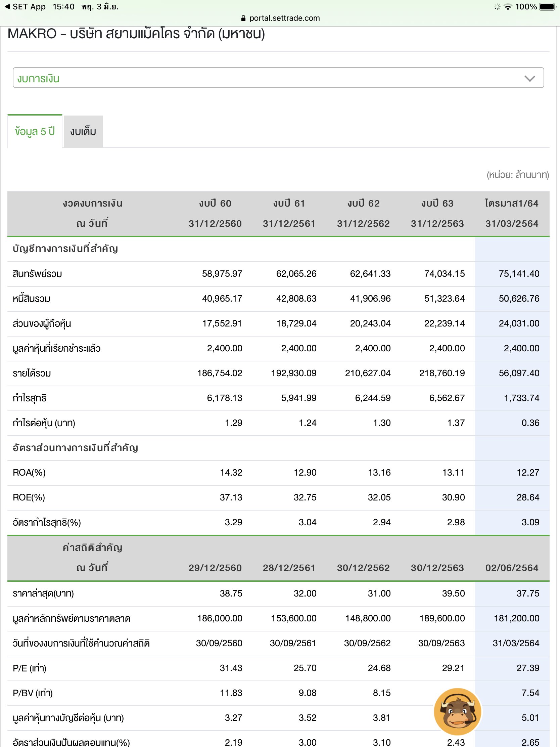
Task: Click the chevron arrow in งบการเงิน dropdown
Action: pyautogui.click(x=530, y=79)
